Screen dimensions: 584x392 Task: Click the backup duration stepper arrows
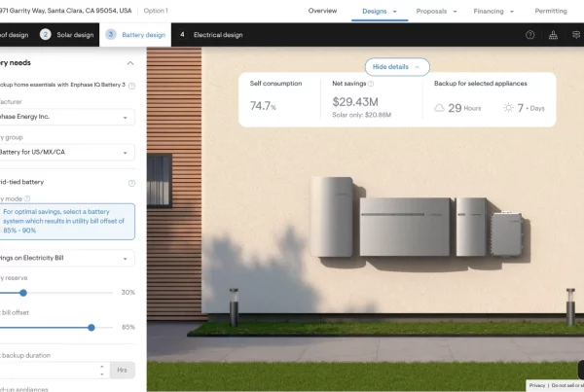pos(101,370)
